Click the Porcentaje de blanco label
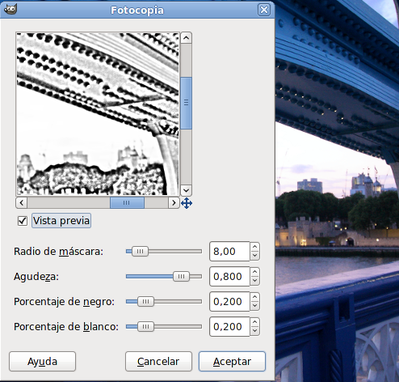This screenshot has width=399, height=382. click(66, 327)
